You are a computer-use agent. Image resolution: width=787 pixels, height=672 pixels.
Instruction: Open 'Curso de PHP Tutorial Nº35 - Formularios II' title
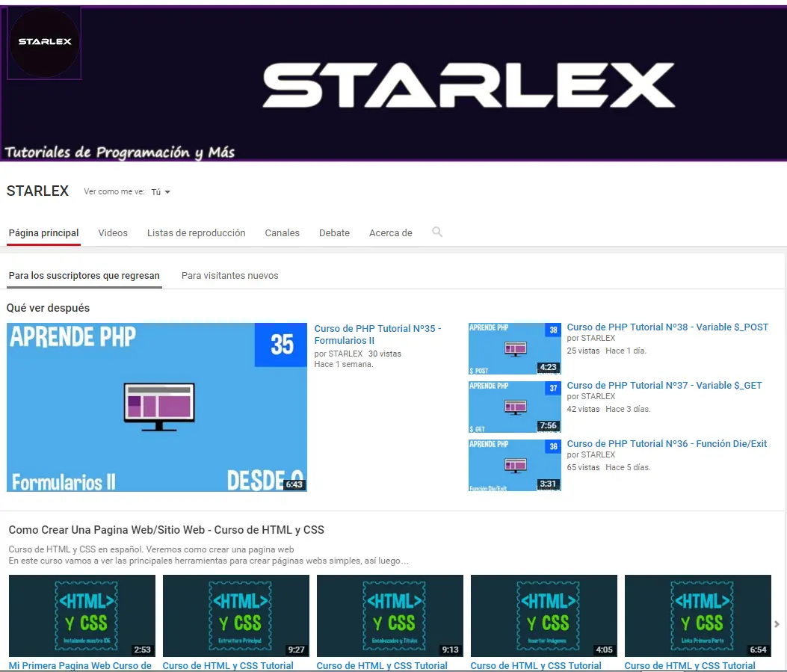377,334
